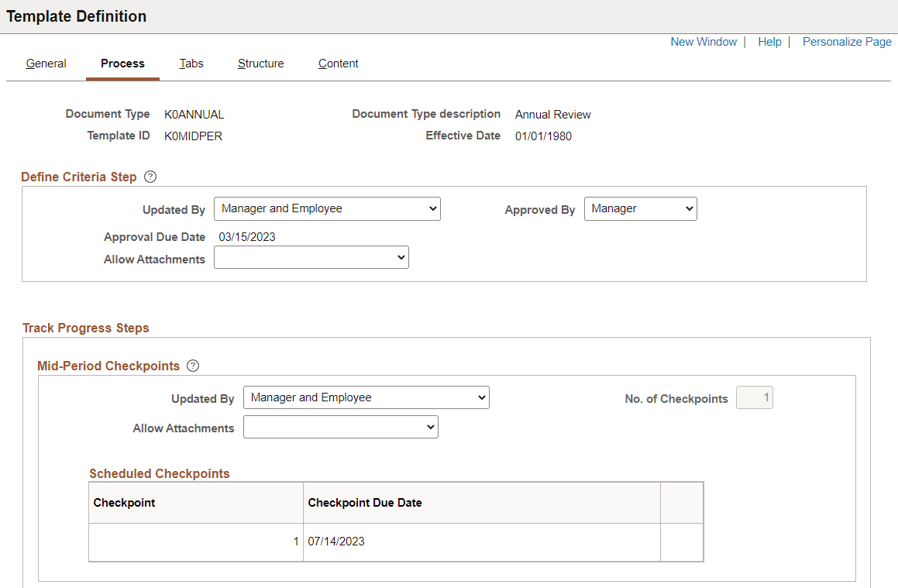The width and height of the screenshot is (898, 588).
Task: Click the Help link
Action: pos(769,42)
